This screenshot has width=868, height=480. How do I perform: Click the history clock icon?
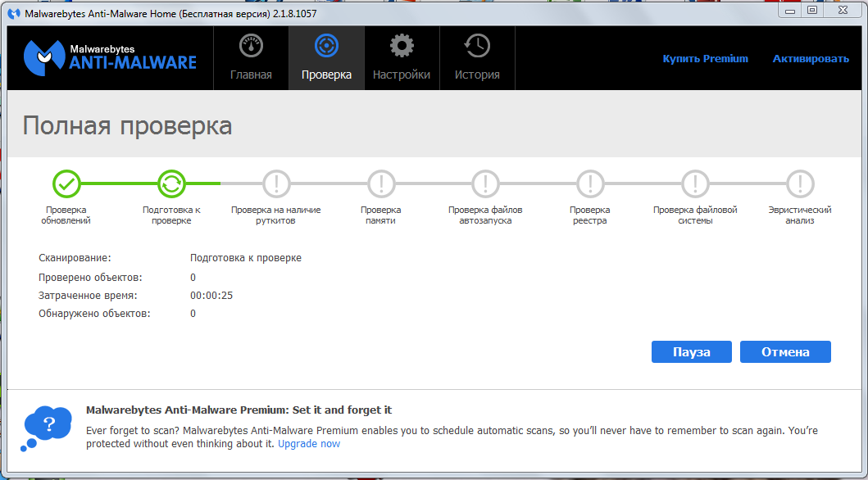tap(477, 46)
